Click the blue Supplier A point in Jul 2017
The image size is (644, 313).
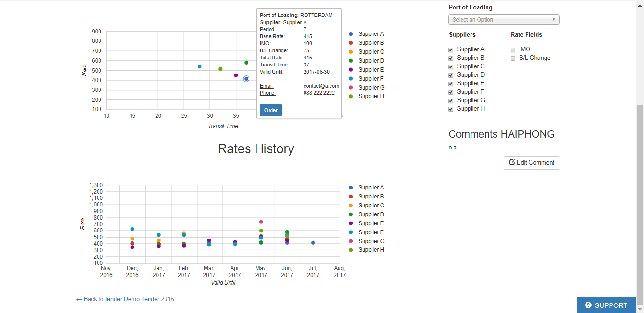(x=313, y=243)
